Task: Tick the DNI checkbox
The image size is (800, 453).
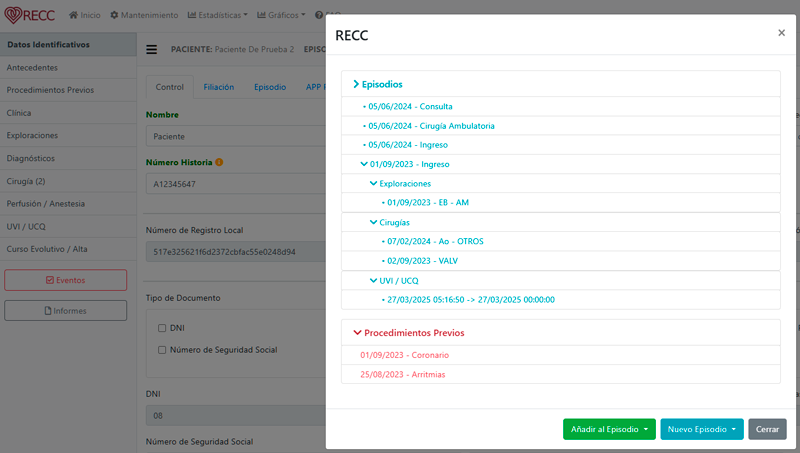Action: tap(163, 328)
